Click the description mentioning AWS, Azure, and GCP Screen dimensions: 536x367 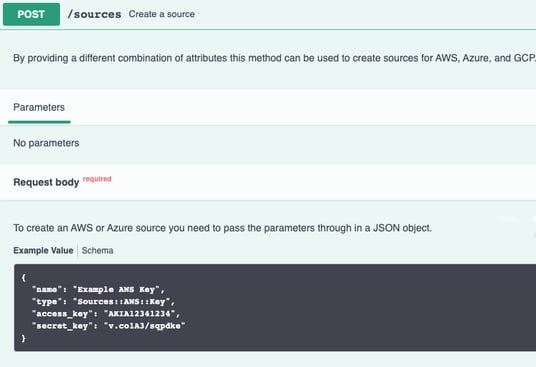(x=274, y=58)
